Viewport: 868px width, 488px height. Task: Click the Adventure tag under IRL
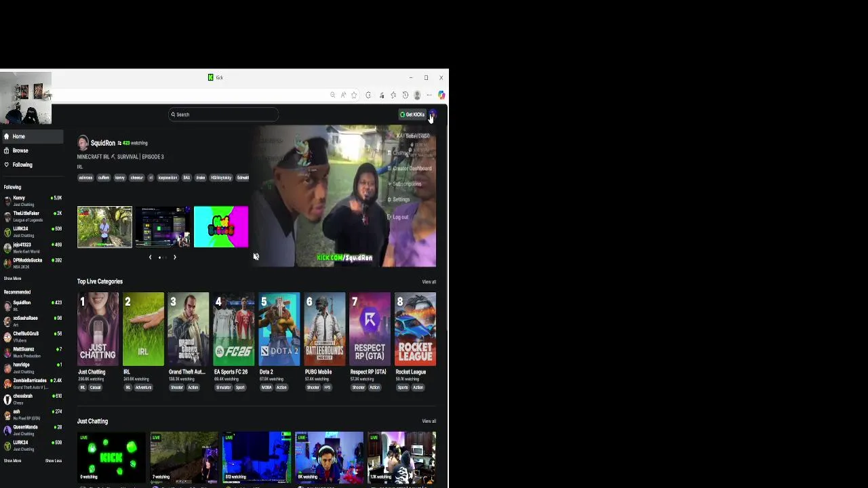[x=143, y=388]
